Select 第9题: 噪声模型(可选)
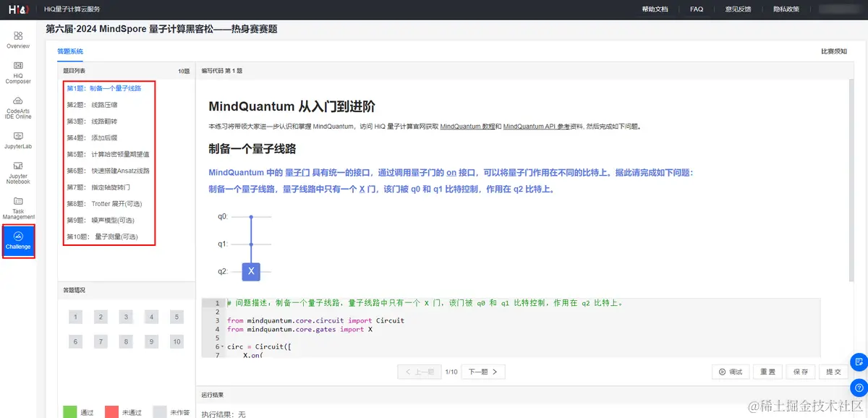 point(101,220)
